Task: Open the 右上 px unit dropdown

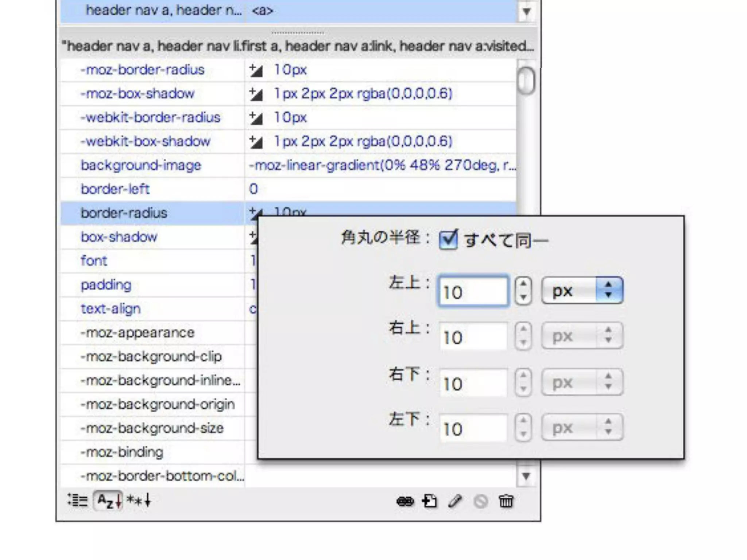Action: (x=582, y=336)
